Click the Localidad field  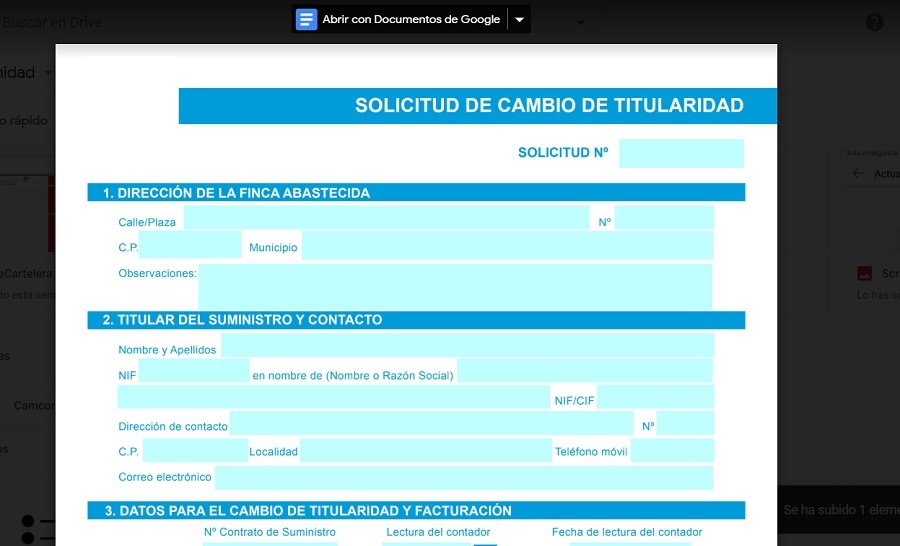pyautogui.click(x=424, y=451)
